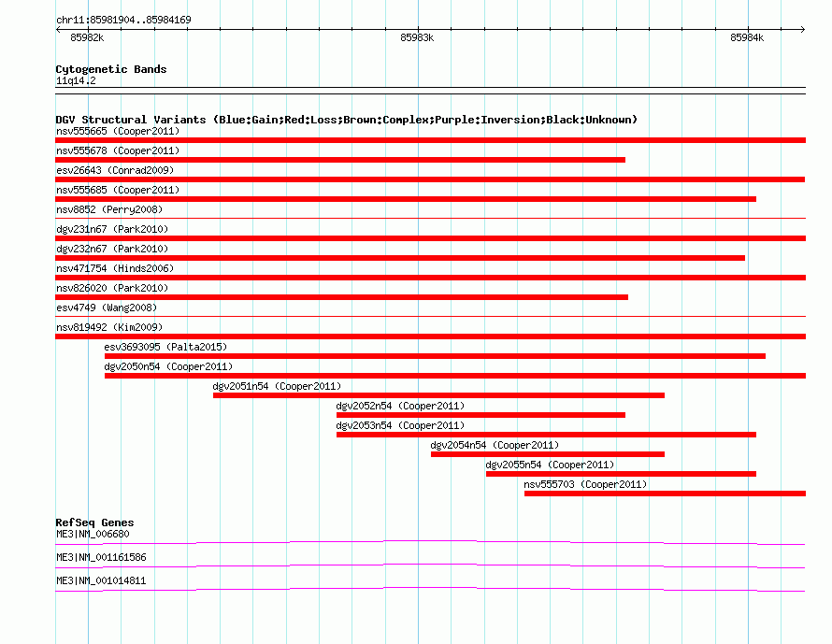Screen dimensions: 832x644
Task: Click the 11q14.2 band label
Action: pos(76,80)
